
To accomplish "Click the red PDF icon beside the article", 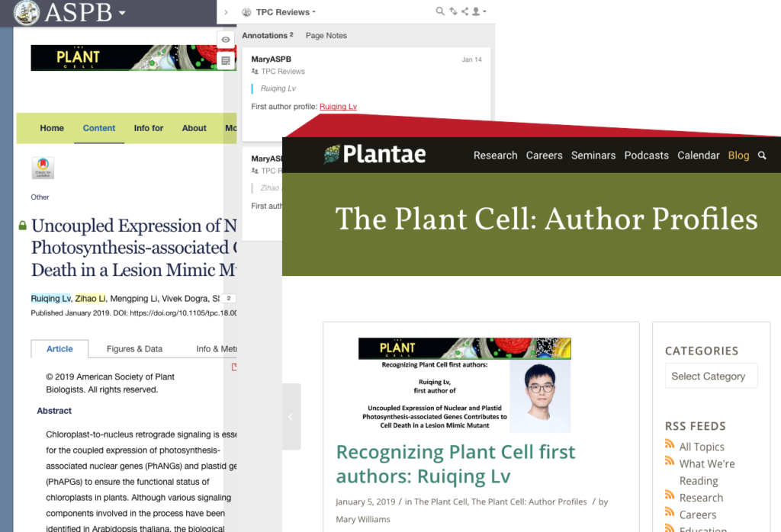I will coord(234,367).
